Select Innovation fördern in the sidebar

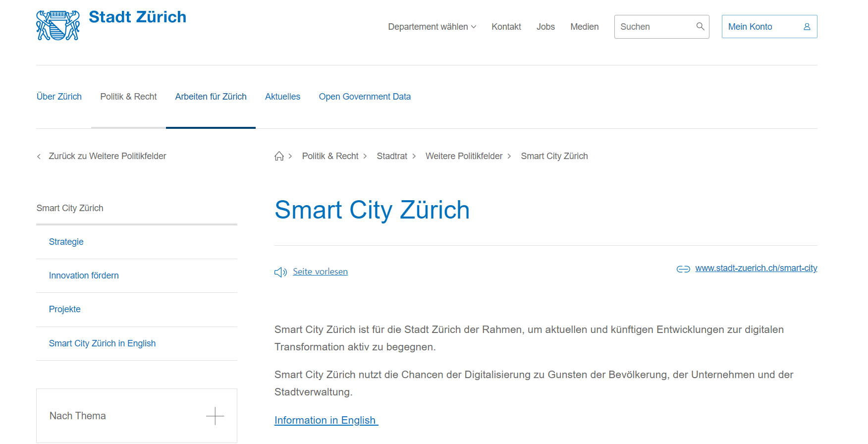coord(84,276)
